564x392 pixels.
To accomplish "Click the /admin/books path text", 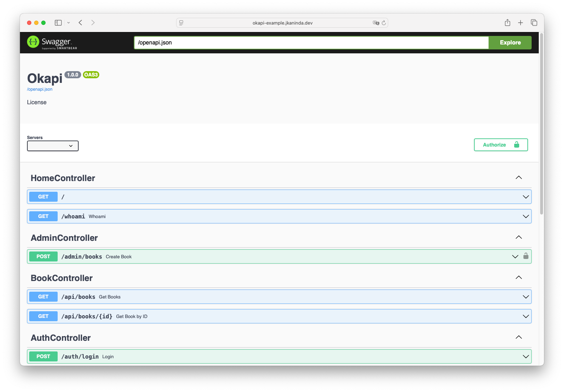I will pos(82,256).
